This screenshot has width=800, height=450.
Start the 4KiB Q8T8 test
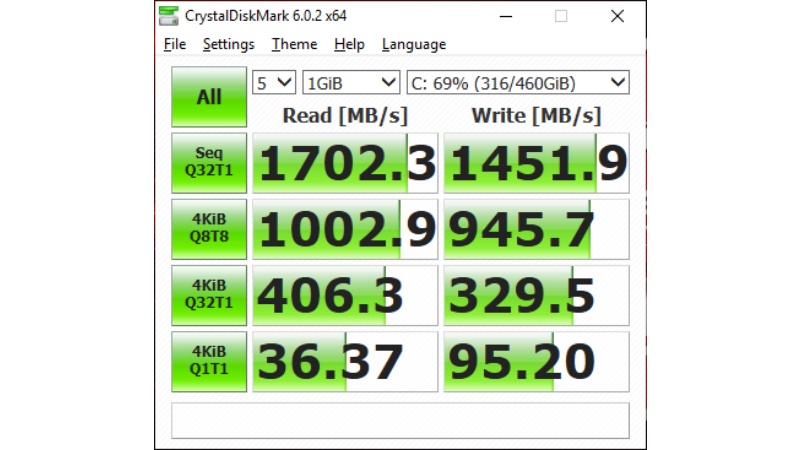[x=209, y=229]
